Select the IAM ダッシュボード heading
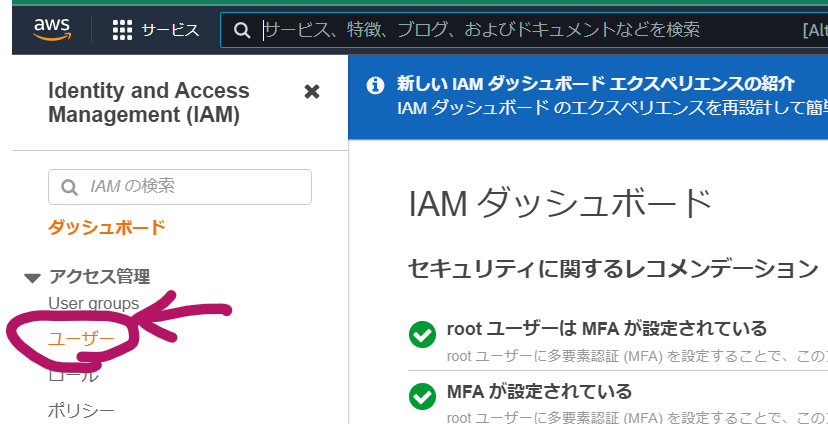 pyautogui.click(x=560, y=204)
